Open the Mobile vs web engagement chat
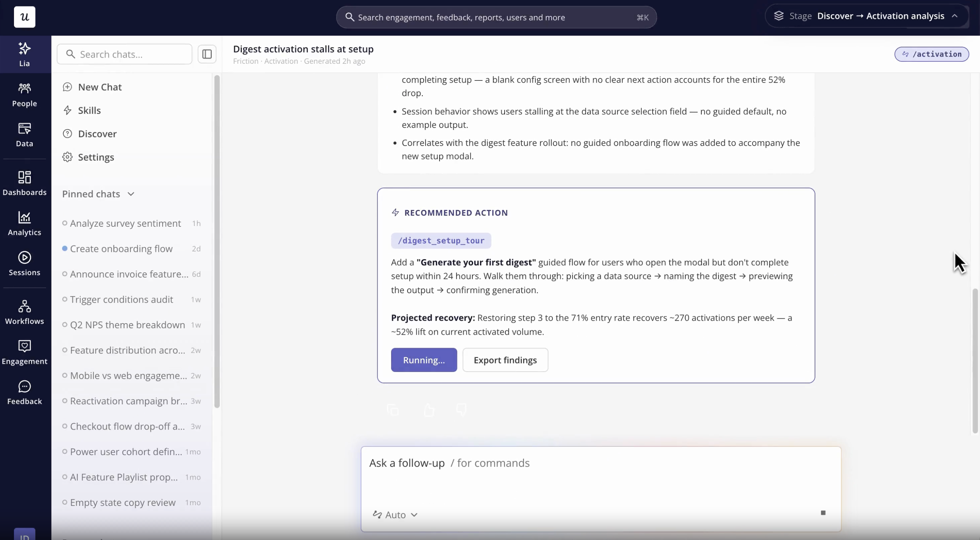 point(132,376)
